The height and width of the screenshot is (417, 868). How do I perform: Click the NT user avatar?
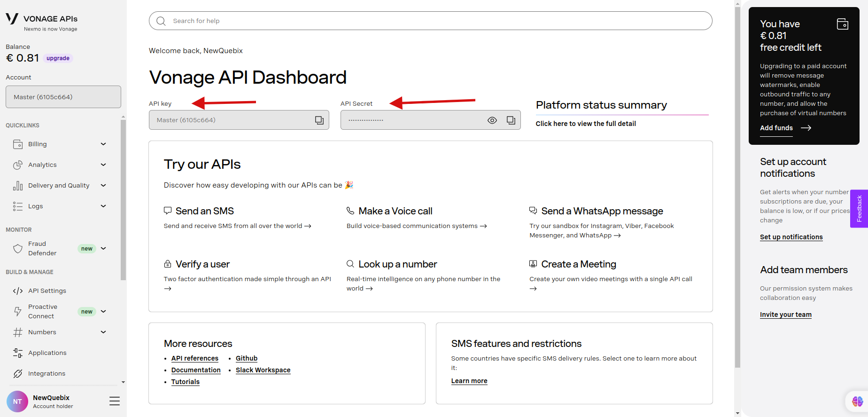click(17, 401)
